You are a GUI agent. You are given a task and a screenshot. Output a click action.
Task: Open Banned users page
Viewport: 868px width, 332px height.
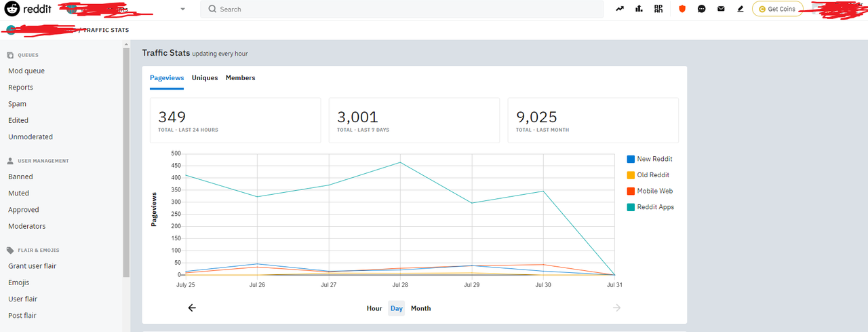[x=20, y=177]
